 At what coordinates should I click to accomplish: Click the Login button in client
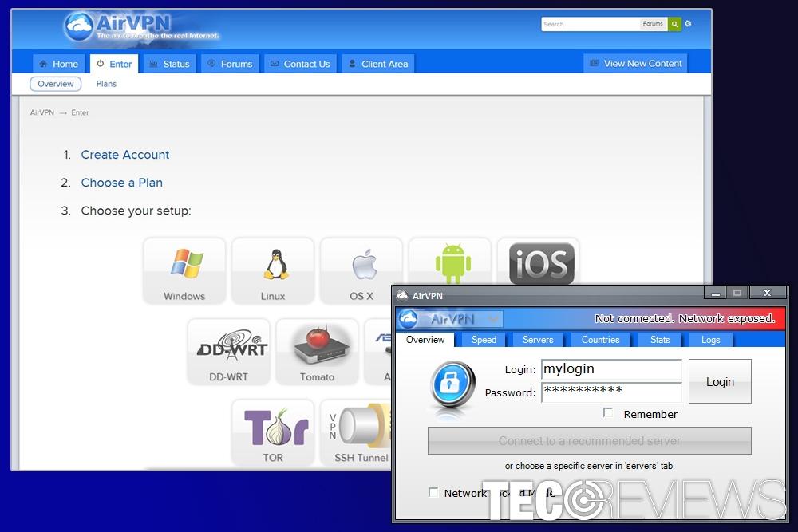tap(720, 381)
